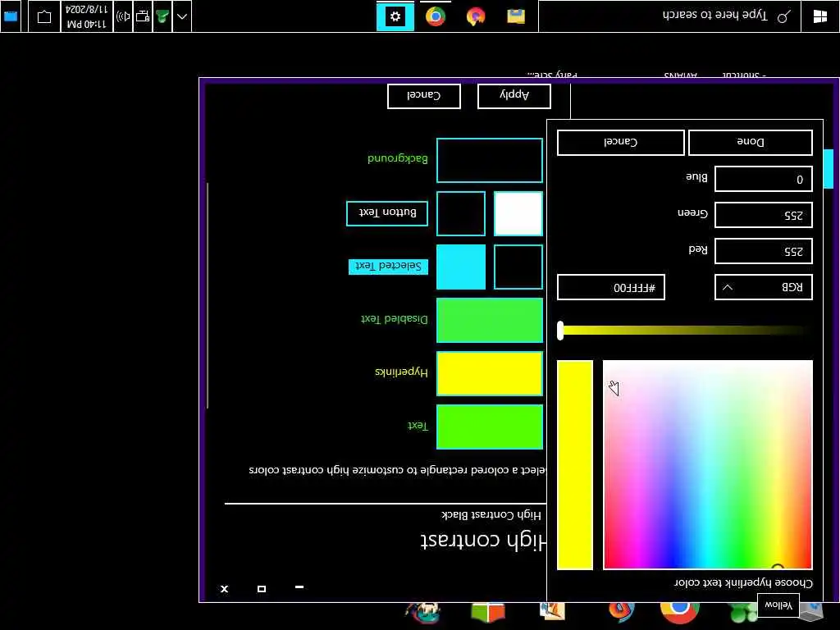Click the taskbar clock showing 11:40 PM
Image resolution: width=840 pixels, height=630 pixels.
coord(87,16)
